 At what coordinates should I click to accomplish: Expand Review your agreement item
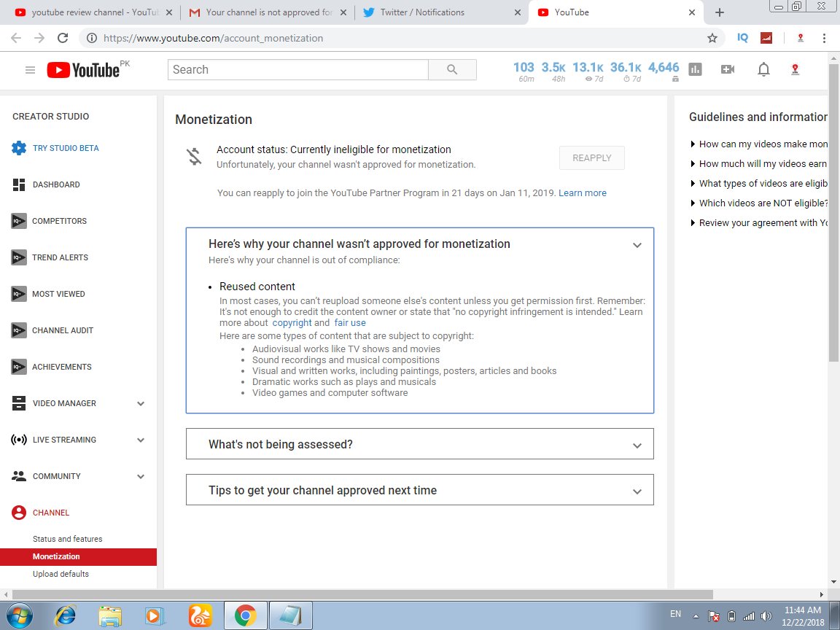coord(758,223)
